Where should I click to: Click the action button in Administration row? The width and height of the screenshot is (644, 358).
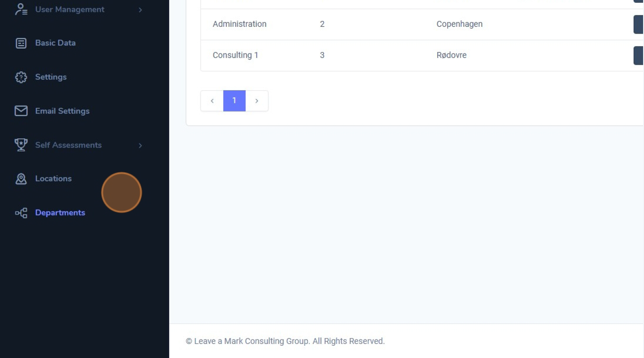(638, 25)
